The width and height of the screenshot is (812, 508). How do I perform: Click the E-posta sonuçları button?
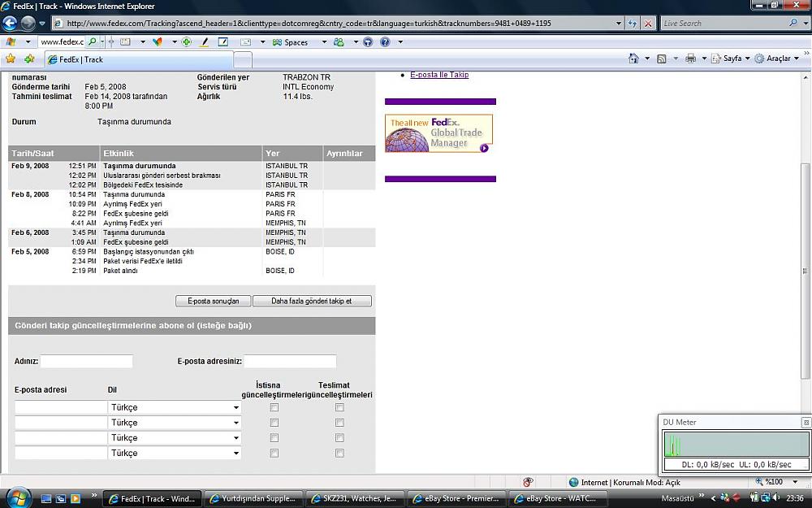pos(214,302)
